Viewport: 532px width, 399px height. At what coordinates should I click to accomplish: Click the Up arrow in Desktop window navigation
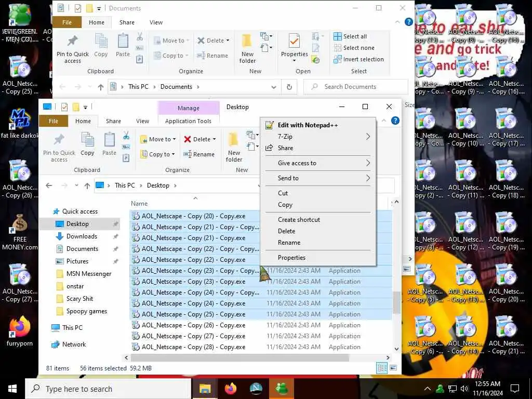(87, 185)
